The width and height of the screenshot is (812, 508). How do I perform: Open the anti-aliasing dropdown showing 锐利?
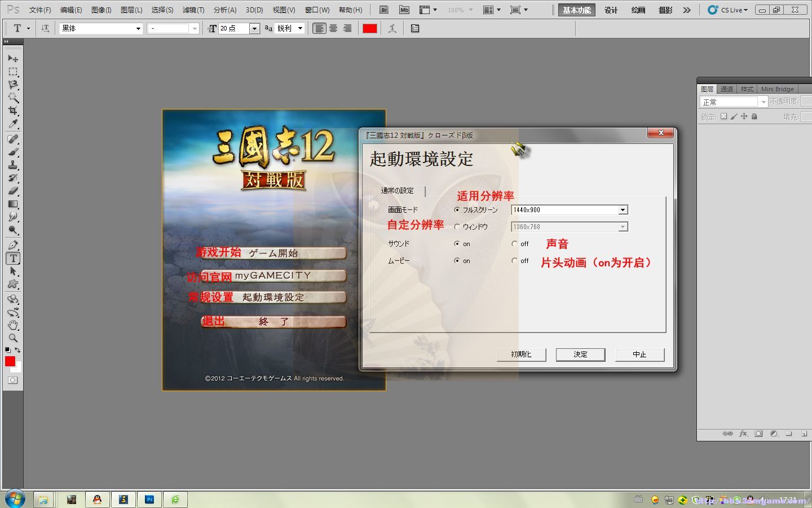301,28
